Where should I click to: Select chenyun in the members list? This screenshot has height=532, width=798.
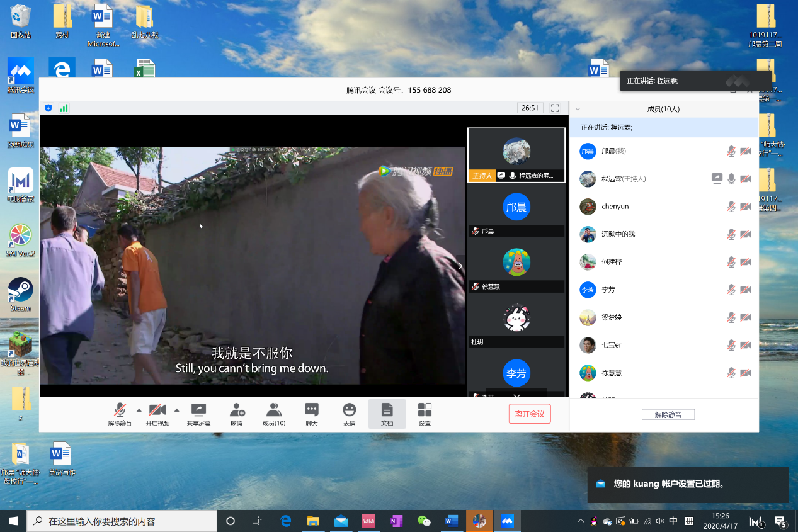[615, 207]
